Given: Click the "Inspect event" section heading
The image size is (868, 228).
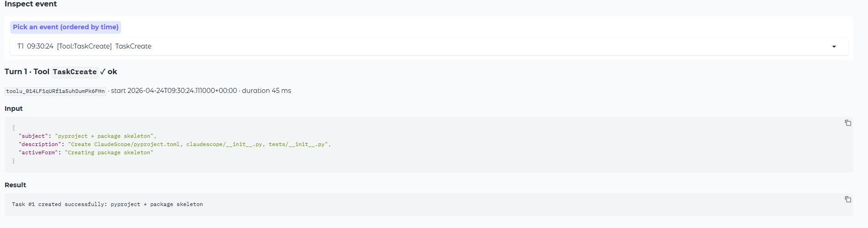Looking at the screenshot, I should tap(31, 4).
